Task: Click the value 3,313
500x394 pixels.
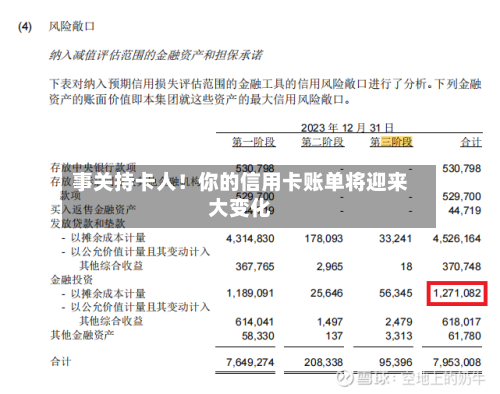Action: pos(399,336)
